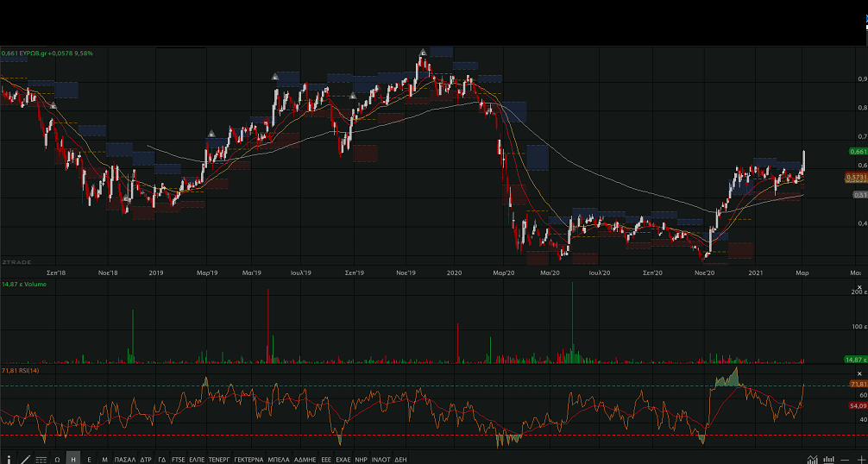The width and height of the screenshot is (868, 464).
Task: Load the FTSE symbol tab
Action: (x=178, y=459)
